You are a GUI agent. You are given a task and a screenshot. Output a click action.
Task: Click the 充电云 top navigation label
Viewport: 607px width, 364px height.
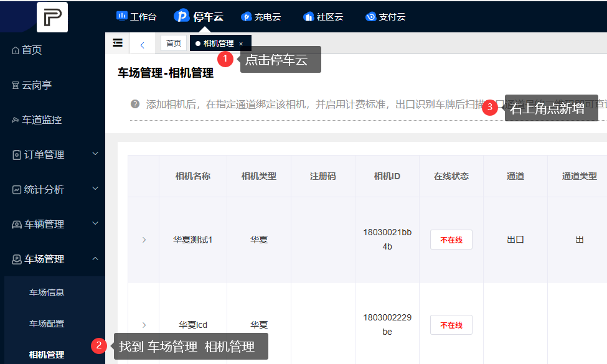pyautogui.click(x=268, y=17)
